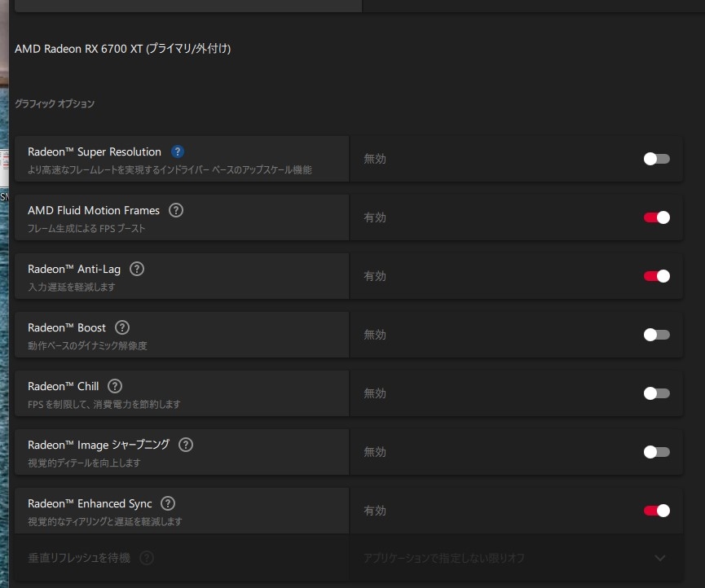Click the グラフィック オプション section label

[x=55, y=104]
